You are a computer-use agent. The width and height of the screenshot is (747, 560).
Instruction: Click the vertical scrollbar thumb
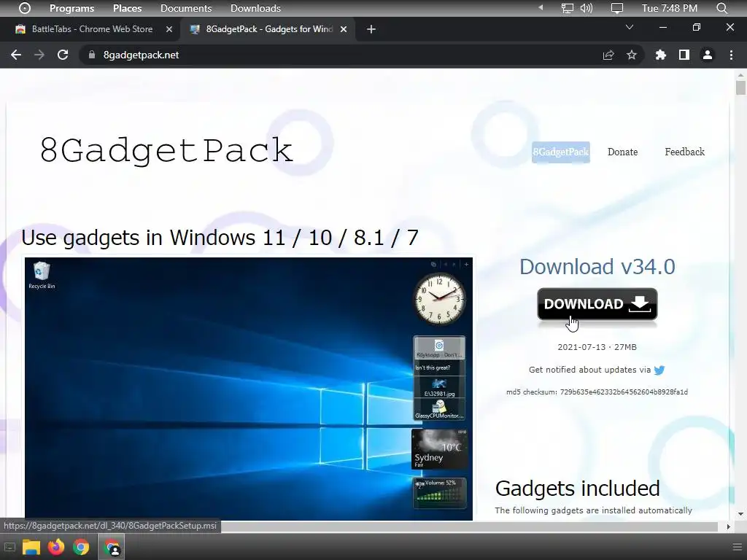[x=740, y=88]
